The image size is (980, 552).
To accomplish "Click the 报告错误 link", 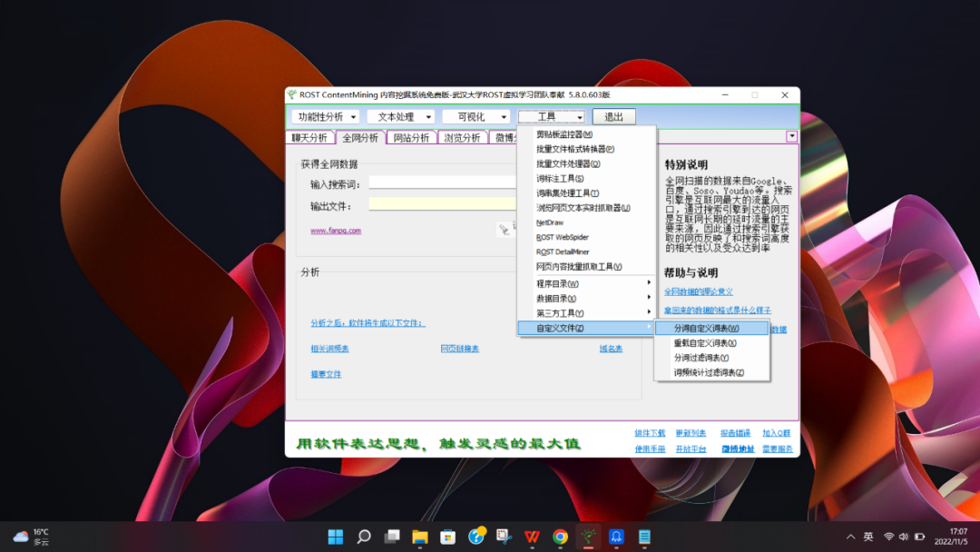I will [735, 433].
